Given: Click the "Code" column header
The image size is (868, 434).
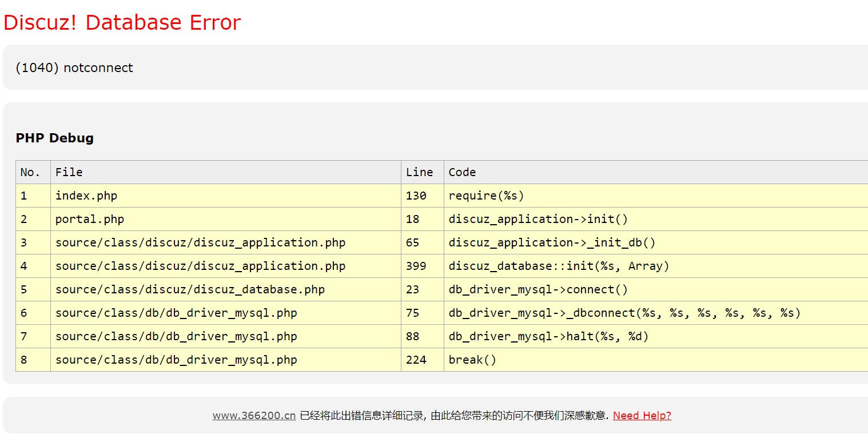Looking at the screenshot, I should (x=462, y=172).
